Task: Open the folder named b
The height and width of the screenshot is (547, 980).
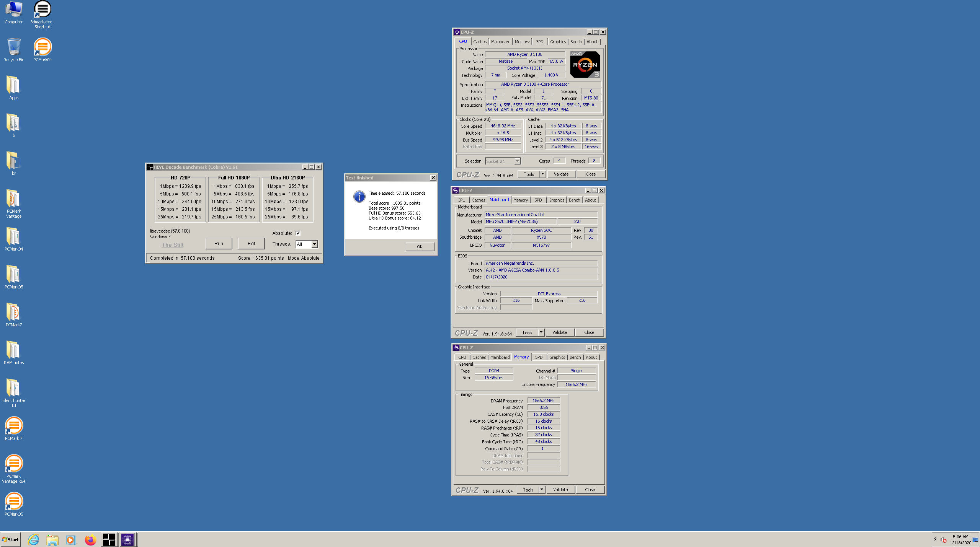Action: coord(14,125)
